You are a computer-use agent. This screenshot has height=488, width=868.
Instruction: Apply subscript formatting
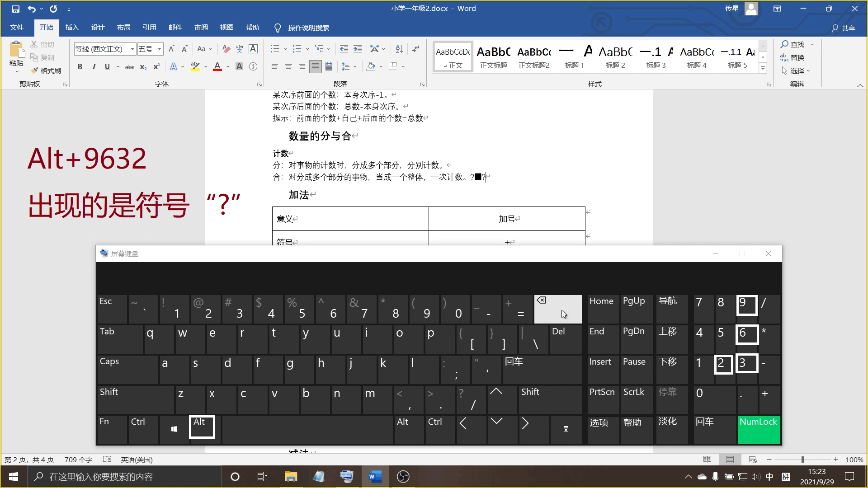click(143, 67)
